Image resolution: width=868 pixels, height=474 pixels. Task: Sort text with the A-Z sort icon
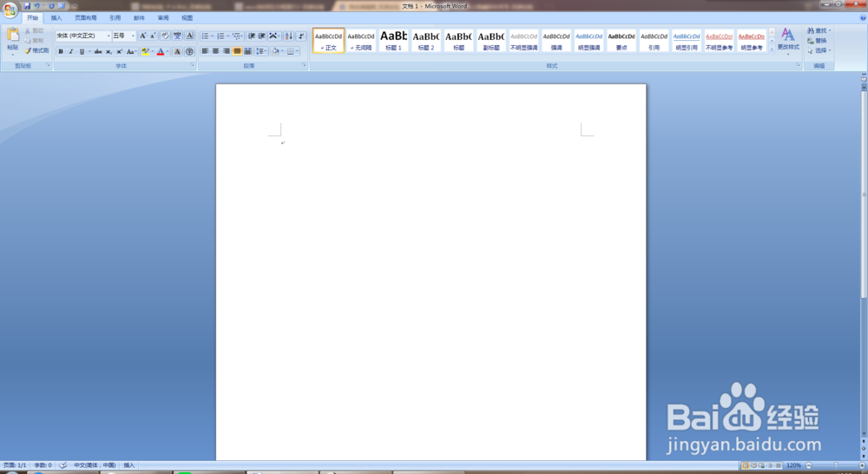(x=288, y=36)
